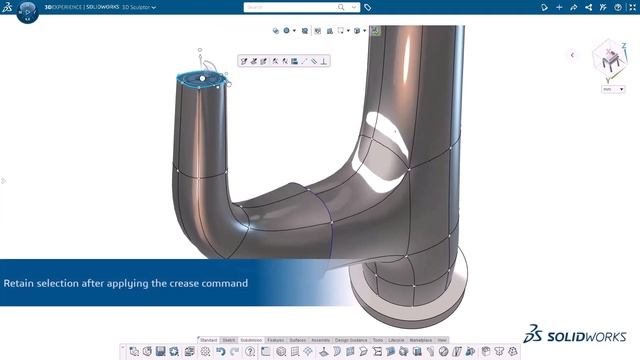Open dropdown arrow next to sphere icon
Image resolution: width=640 pixels, height=360 pixels.
[294, 31]
